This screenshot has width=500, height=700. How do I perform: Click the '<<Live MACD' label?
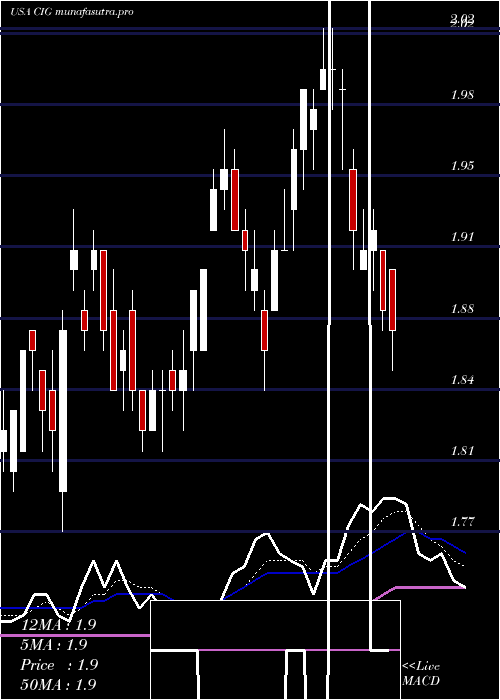tap(421, 674)
